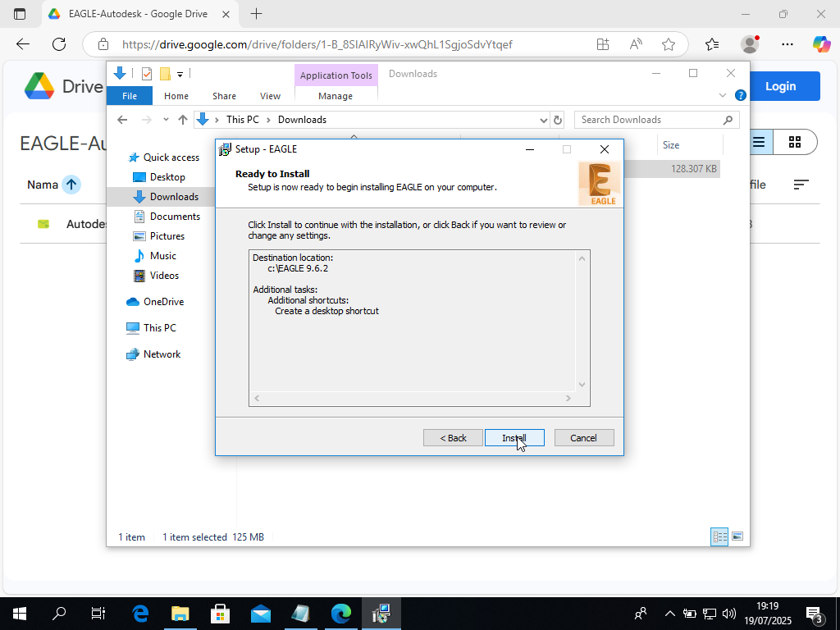The width and height of the screenshot is (840, 630).
Task: Click the blue File menu
Action: pyautogui.click(x=130, y=96)
